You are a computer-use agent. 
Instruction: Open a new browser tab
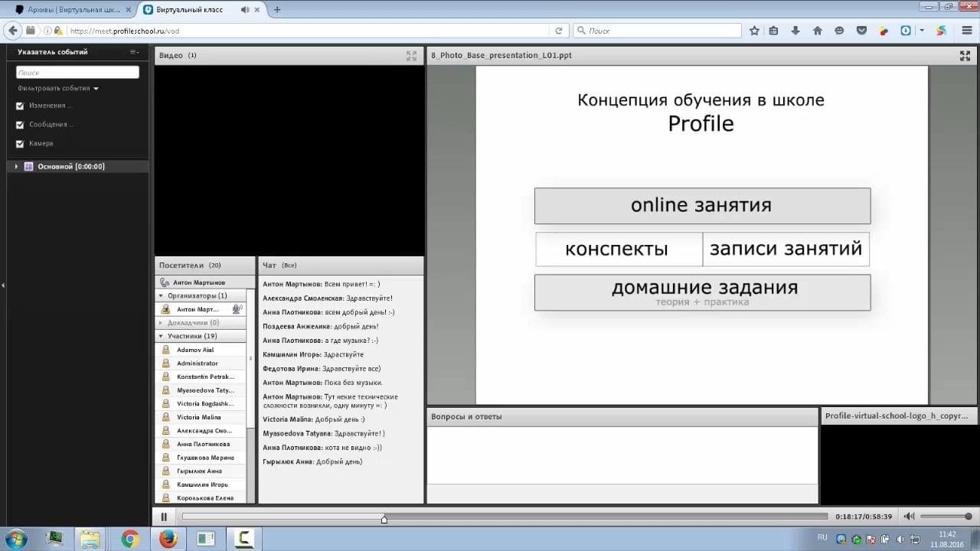coord(276,10)
